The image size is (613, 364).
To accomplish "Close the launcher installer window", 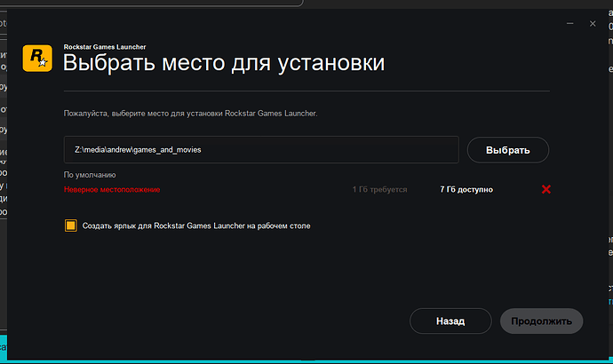I will [593, 24].
